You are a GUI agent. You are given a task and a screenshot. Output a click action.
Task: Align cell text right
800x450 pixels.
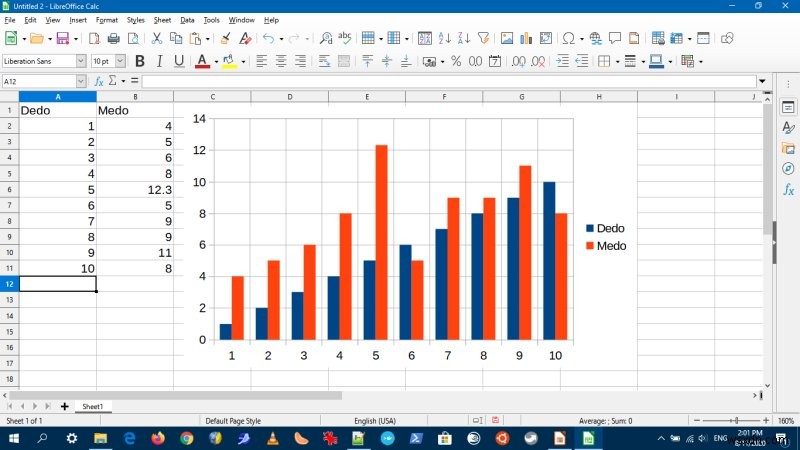(x=300, y=61)
